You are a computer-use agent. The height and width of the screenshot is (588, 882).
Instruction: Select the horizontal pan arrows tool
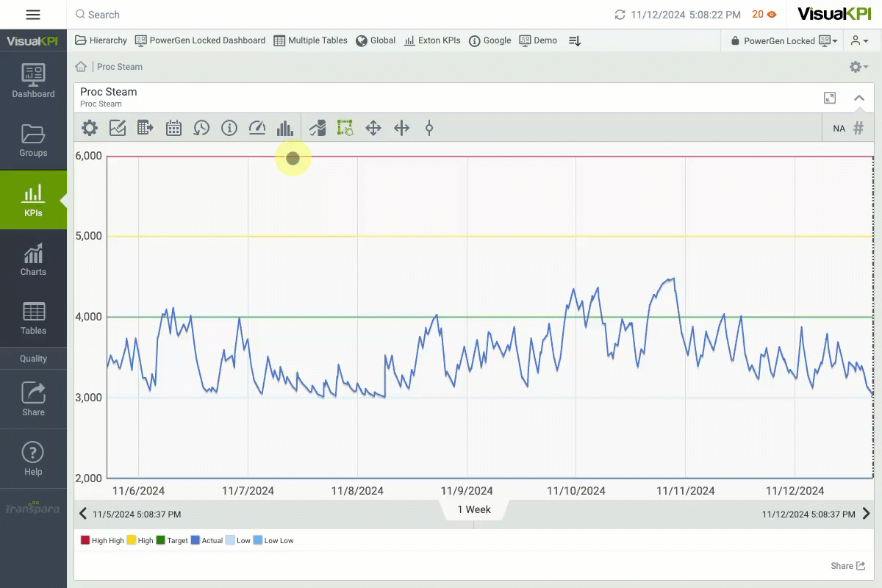click(401, 129)
